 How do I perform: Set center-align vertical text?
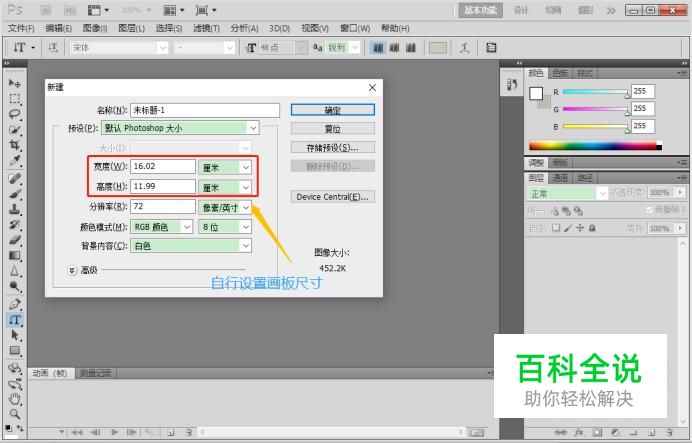click(395, 48)
